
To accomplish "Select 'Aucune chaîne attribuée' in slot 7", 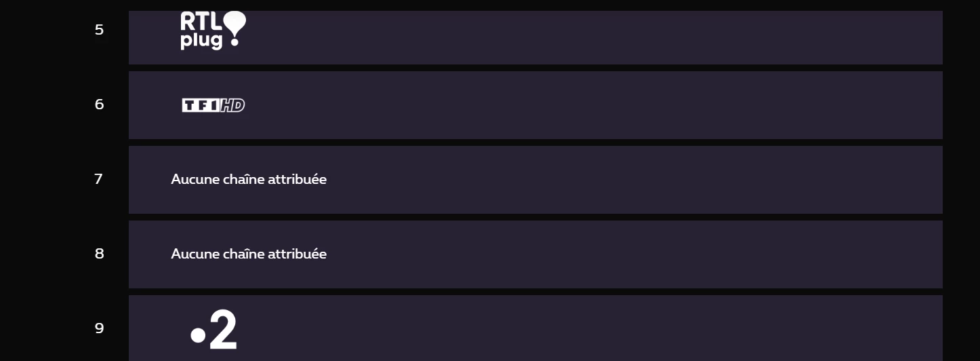I will 249,180.
